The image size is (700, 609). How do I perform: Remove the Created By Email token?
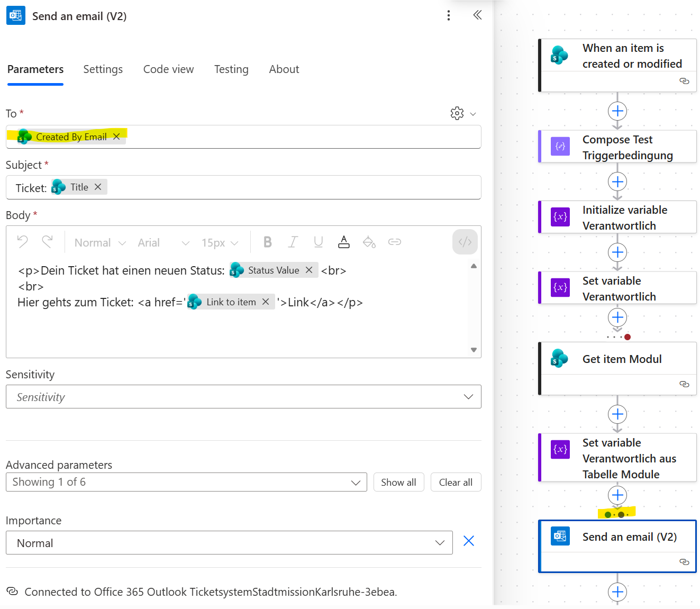117,137
